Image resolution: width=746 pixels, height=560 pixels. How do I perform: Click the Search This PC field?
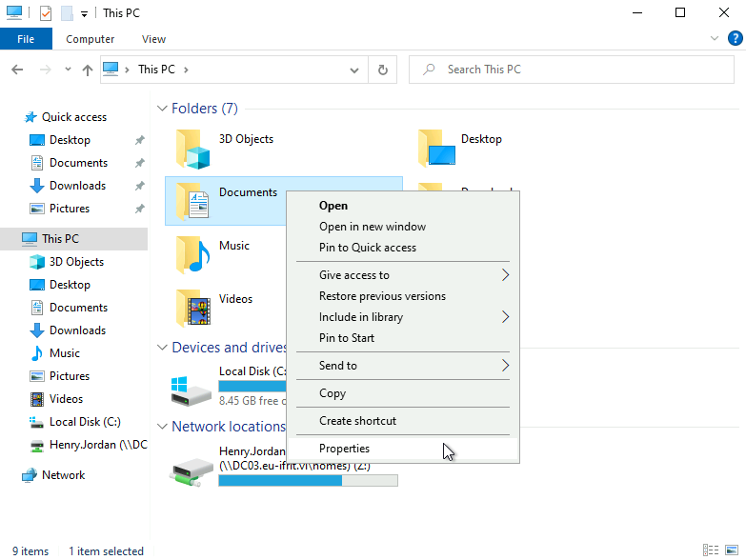pyautogui.click(x=572, y=70)
